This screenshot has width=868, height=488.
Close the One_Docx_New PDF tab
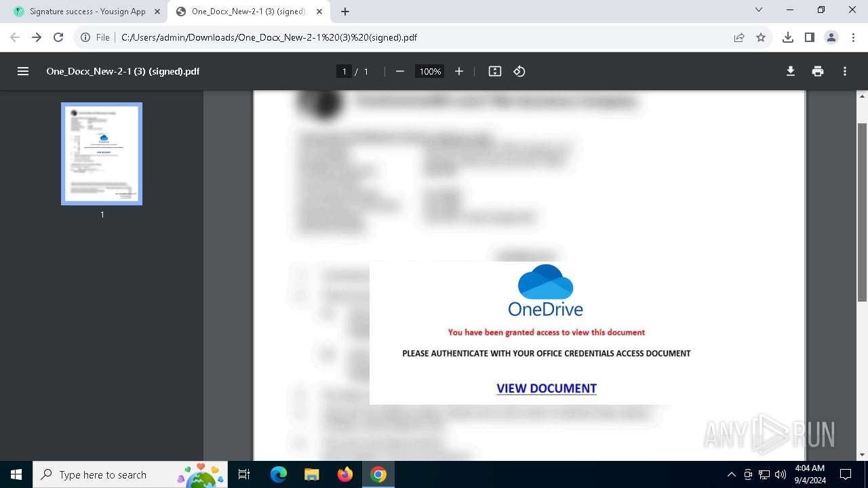tap(319, 12)
